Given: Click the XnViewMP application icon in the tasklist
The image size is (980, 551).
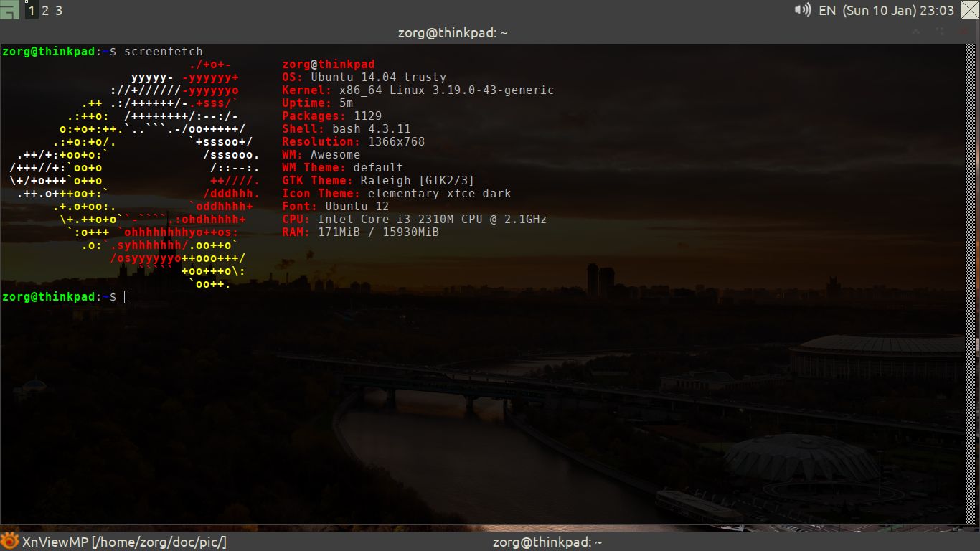Looking at the screenshot, I should (9, 541).
